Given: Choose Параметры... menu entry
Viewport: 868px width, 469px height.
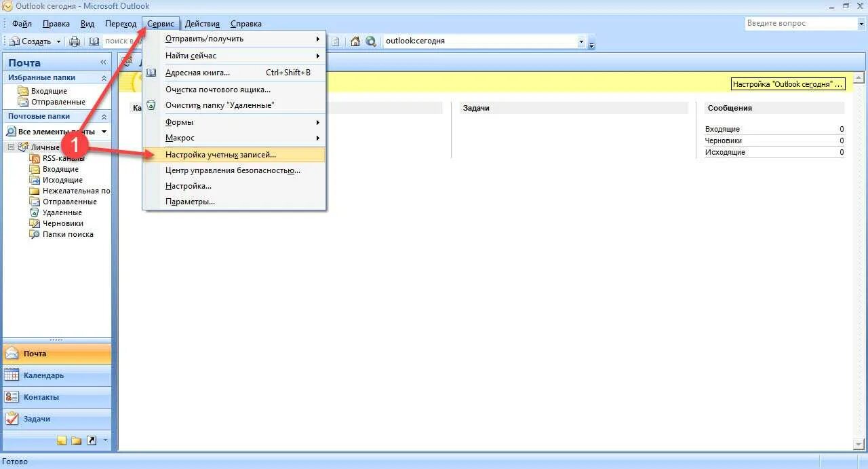Looking at the screenshot, I should 235,202.
